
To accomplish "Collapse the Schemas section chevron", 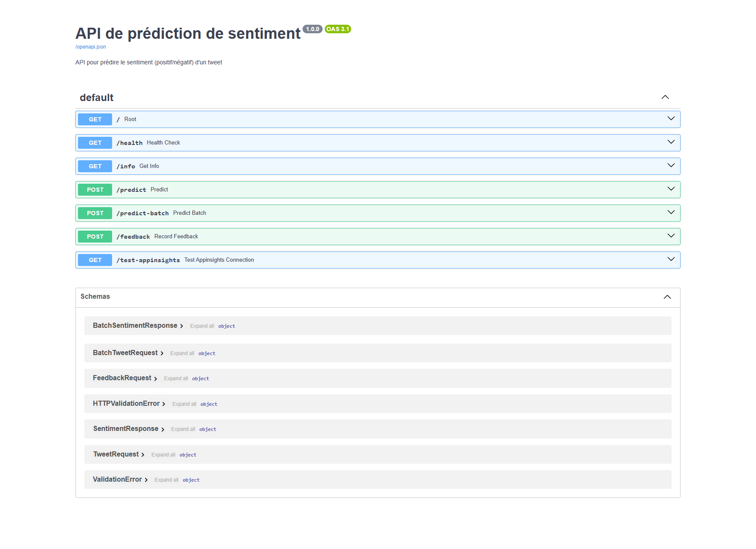I will click(667, 297).
